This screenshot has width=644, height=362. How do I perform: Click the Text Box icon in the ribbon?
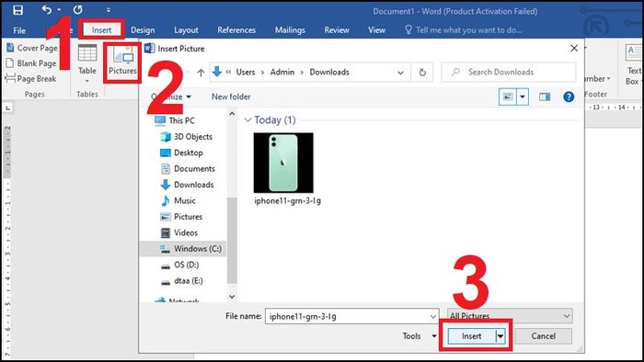pos(633,65)
